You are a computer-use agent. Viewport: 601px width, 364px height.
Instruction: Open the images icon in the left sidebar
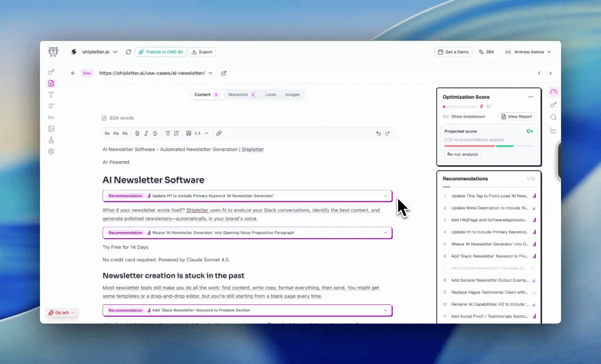click(x=51, y=128)
